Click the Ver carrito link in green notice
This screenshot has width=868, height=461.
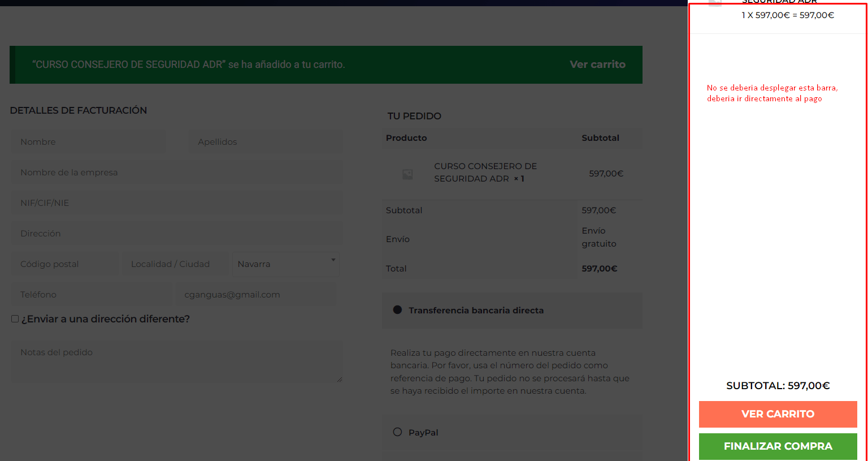tap(597, 64)
